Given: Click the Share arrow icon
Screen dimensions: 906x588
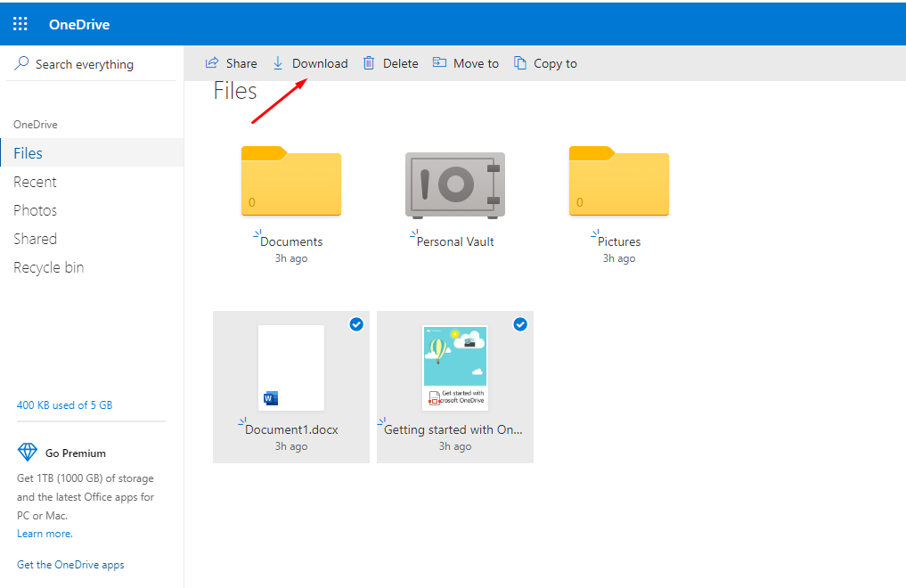Looking at the screenshot, I should tap(212, 63).
